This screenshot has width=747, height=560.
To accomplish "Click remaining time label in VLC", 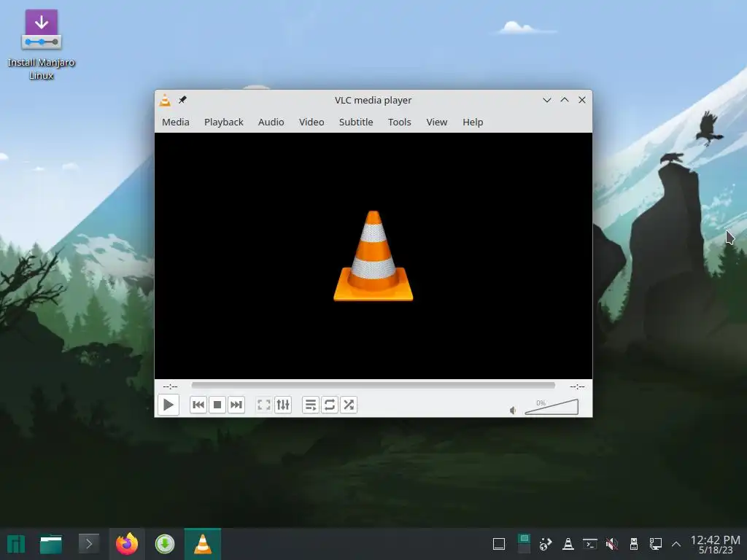I will coord(577,386).
